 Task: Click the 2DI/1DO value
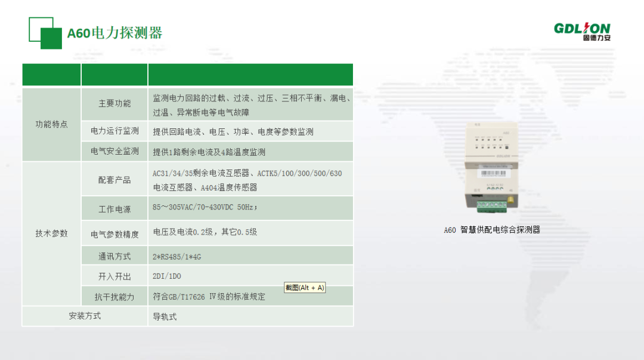(167, 276)
